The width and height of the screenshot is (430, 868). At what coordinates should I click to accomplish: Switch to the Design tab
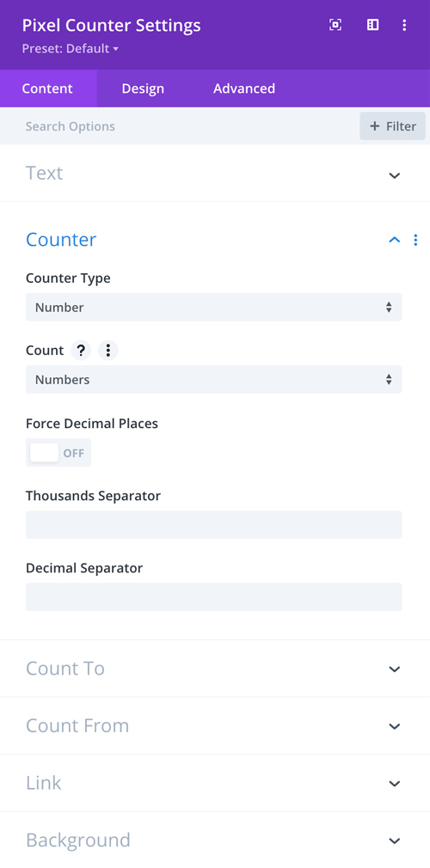click(143, 89)
